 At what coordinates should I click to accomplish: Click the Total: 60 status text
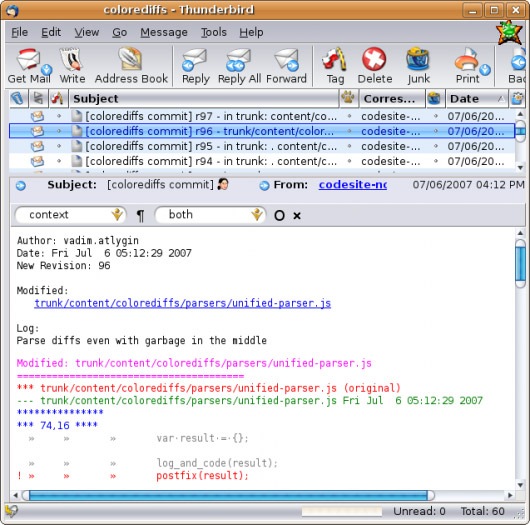(482, 511)
